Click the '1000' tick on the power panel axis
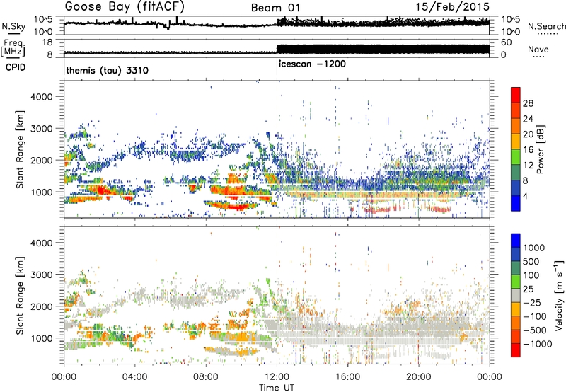Viewport: 566px width, 392px height. click(42, 192)
